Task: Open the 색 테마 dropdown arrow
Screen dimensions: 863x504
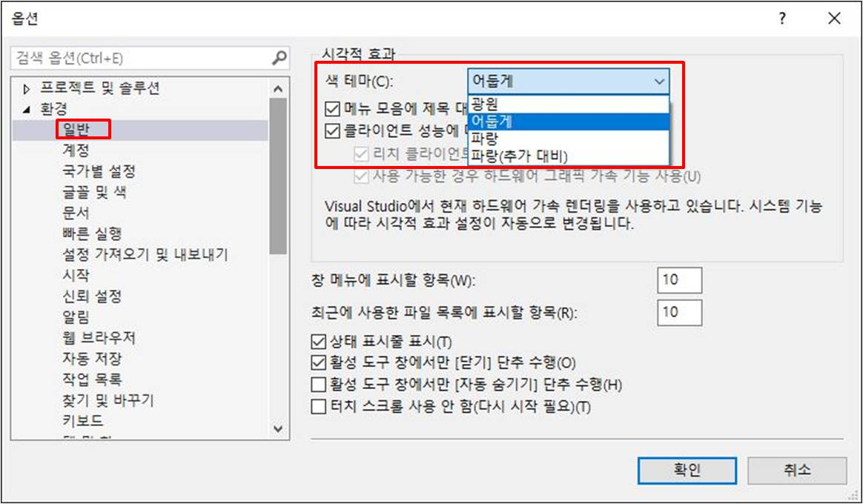Action: [659, 82]
